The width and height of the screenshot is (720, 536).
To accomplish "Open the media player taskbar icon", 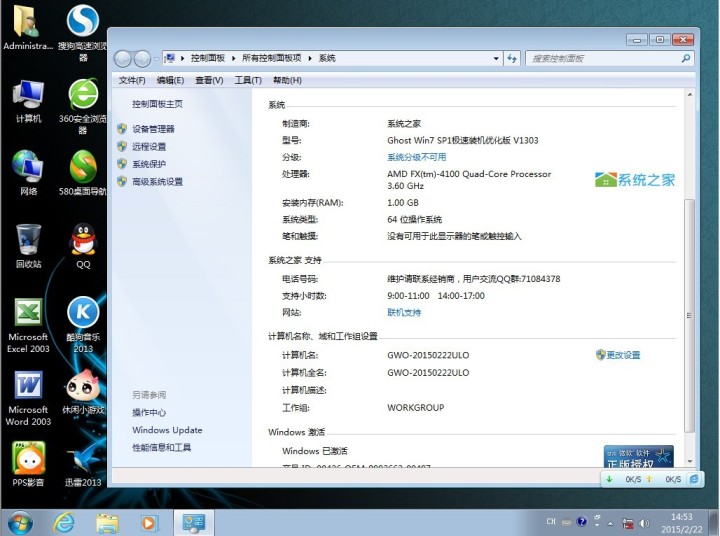I will pyautogui.click(x=148, y=524).
